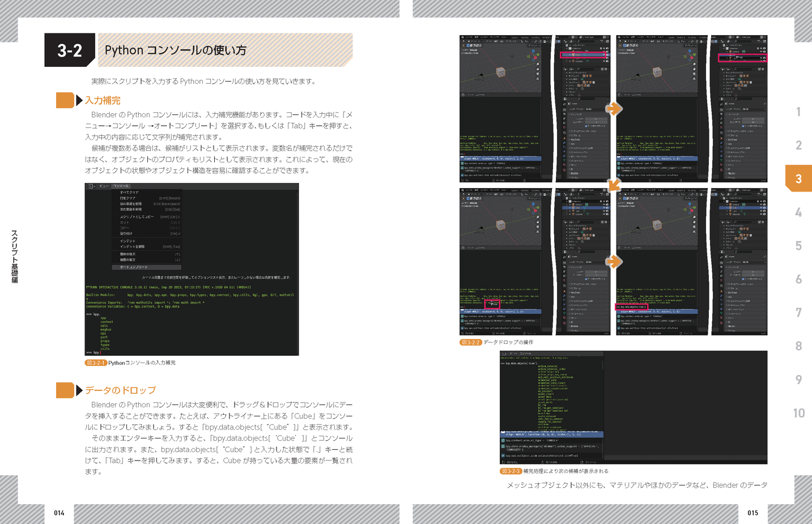Click the pan hand icon in top-left viewport
The height and width of the screenshot is (524, 812).
click(x=538, y=70)
